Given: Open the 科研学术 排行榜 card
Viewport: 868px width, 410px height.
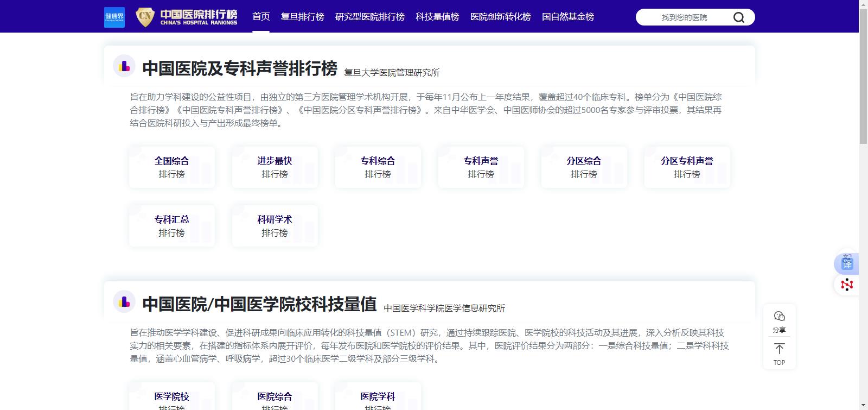Looking at the screenshot, I should pos(275,226).
